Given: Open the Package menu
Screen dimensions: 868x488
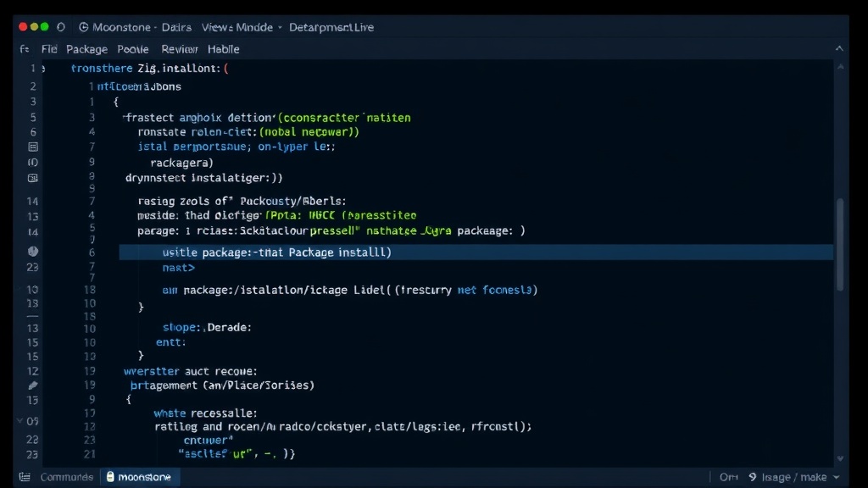Looking at the screenshot, I should 87,49.
